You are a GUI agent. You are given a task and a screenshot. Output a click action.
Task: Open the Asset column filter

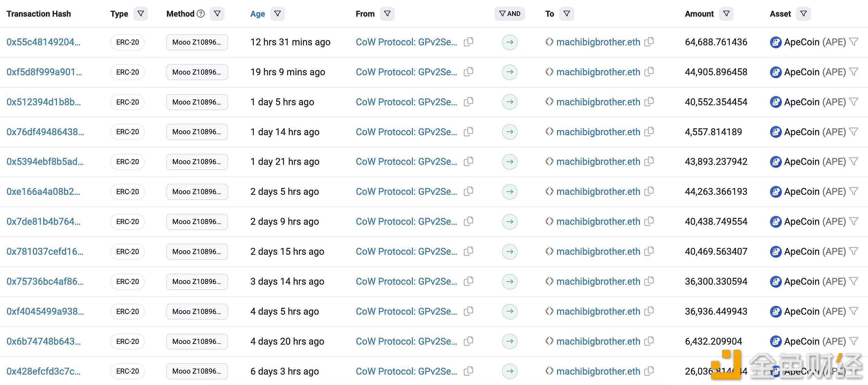[x=803, y=14]
